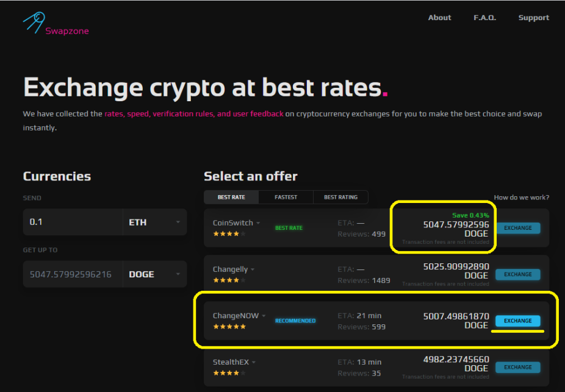The image size is (565, 392).
Task: Click the 'Select an offer' heading
Action: coord(250,176)
